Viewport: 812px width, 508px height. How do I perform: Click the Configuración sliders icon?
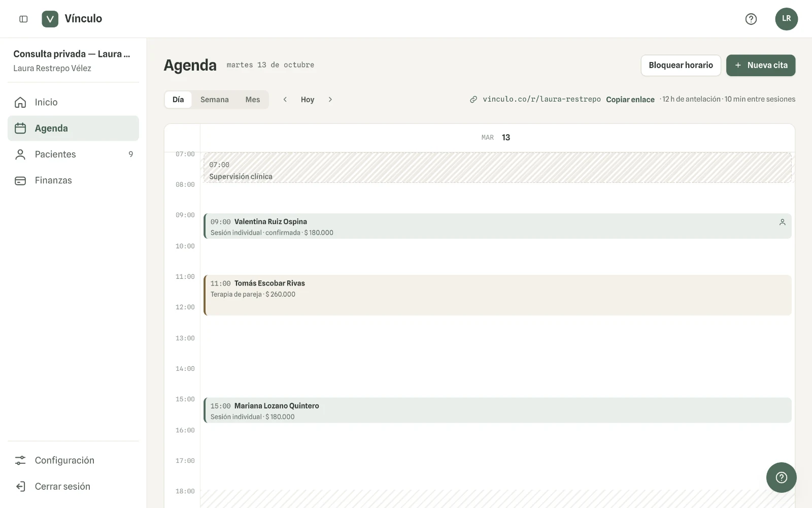click(x=20, y=460)
